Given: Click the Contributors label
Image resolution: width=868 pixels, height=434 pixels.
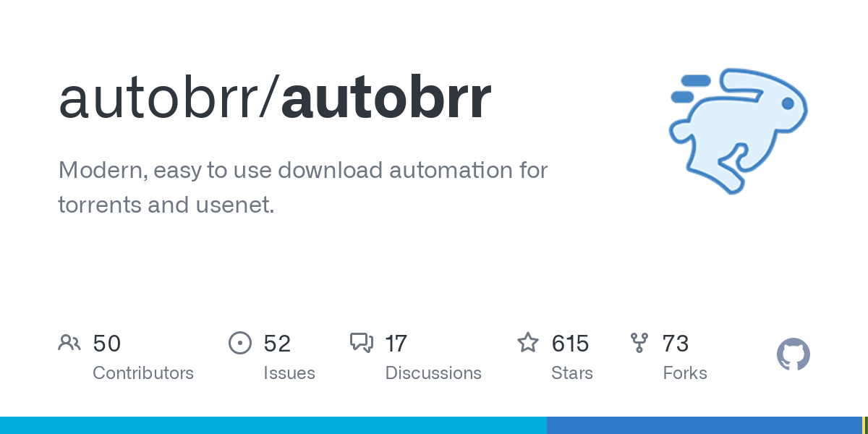Looking at the screenshot, I should [143, 373].
